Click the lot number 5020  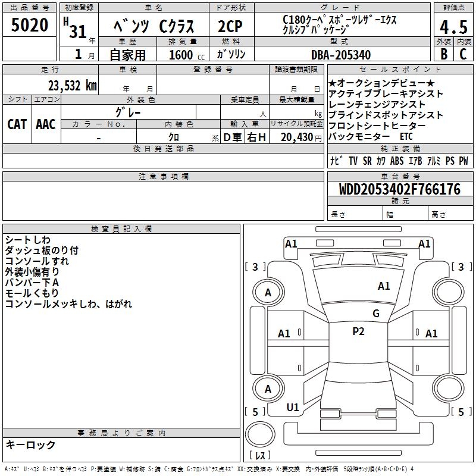(x=30, y=25)
